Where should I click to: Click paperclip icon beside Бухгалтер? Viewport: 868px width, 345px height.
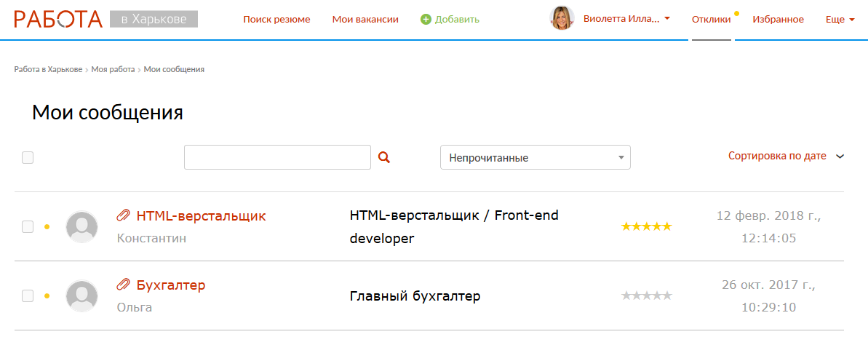pos(123,285)
